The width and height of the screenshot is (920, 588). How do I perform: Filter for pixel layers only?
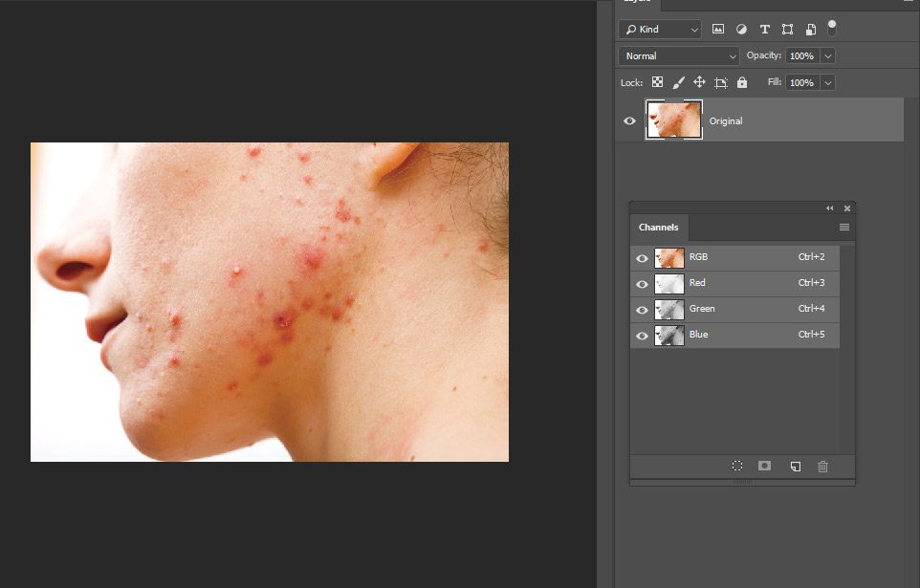click(x=718, y=29)
